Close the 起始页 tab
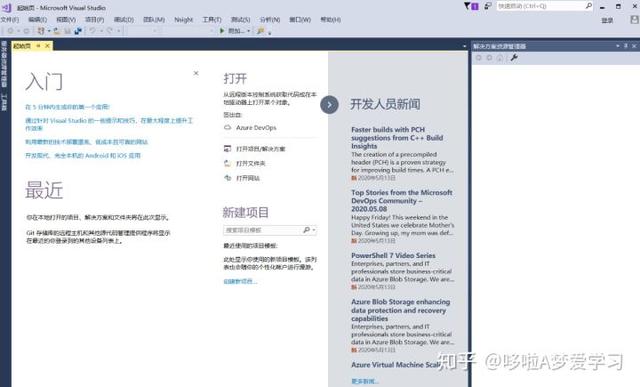 (47, 46)
